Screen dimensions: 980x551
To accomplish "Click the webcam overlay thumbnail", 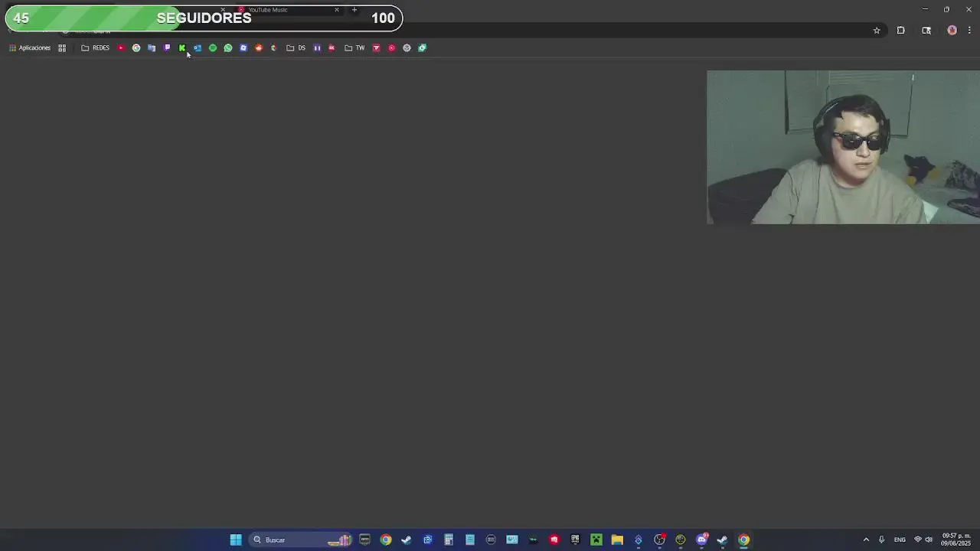I will (843, 147).
